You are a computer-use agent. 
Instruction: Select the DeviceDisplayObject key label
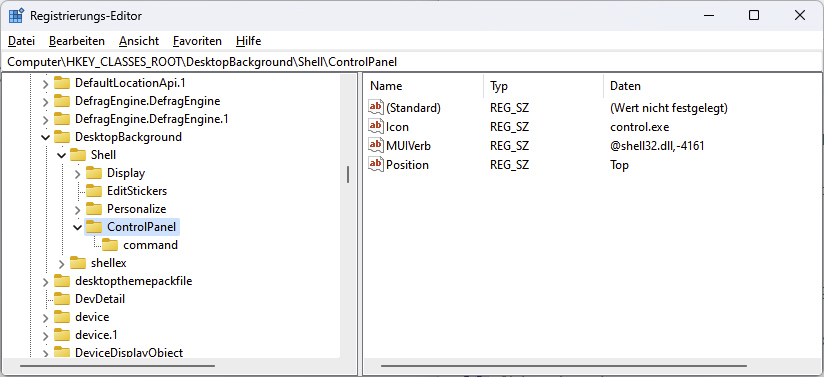tap(129, 352)
